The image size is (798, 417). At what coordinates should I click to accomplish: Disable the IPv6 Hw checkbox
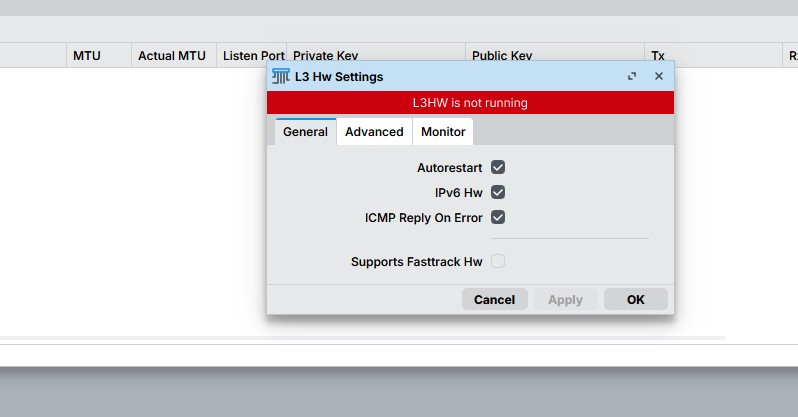click(x=498, y=192)
